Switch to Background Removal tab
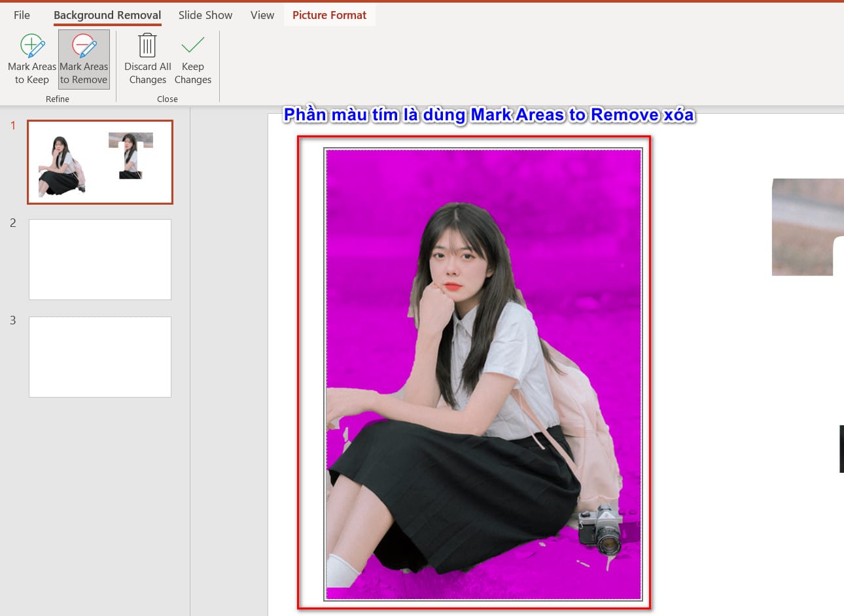The width and height of the screenshot is (844, 616). [107, 15]
